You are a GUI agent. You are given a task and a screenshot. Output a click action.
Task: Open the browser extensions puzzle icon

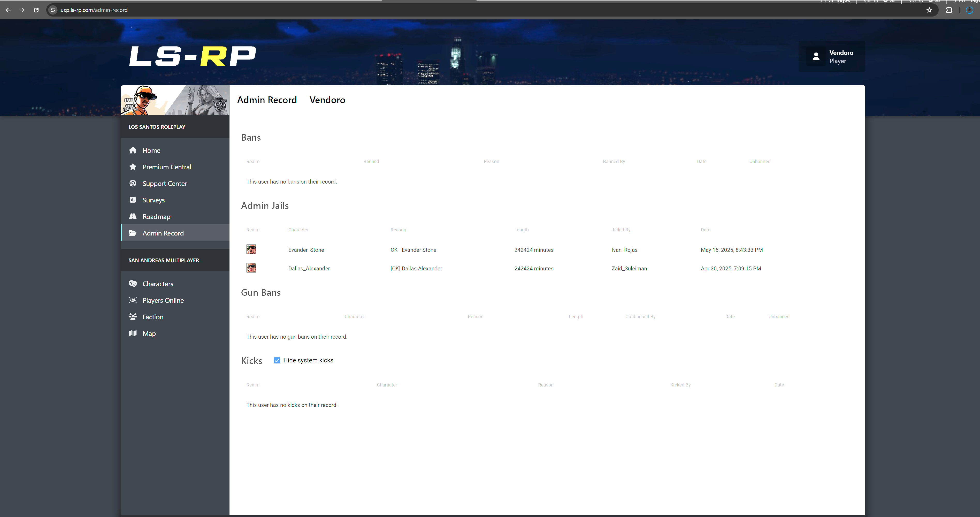pyautogui.click(x=949, y=10)
